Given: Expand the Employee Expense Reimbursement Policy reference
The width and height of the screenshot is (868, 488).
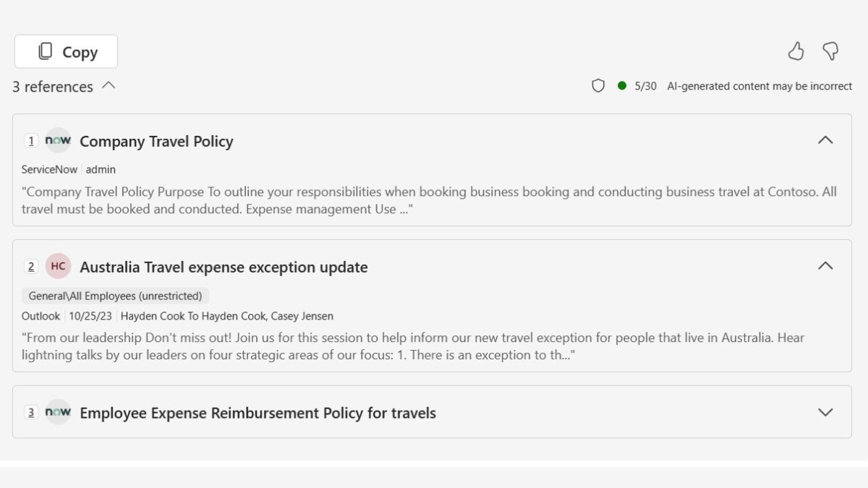Looking at the screenshot, I should click(x=825, y=412).
